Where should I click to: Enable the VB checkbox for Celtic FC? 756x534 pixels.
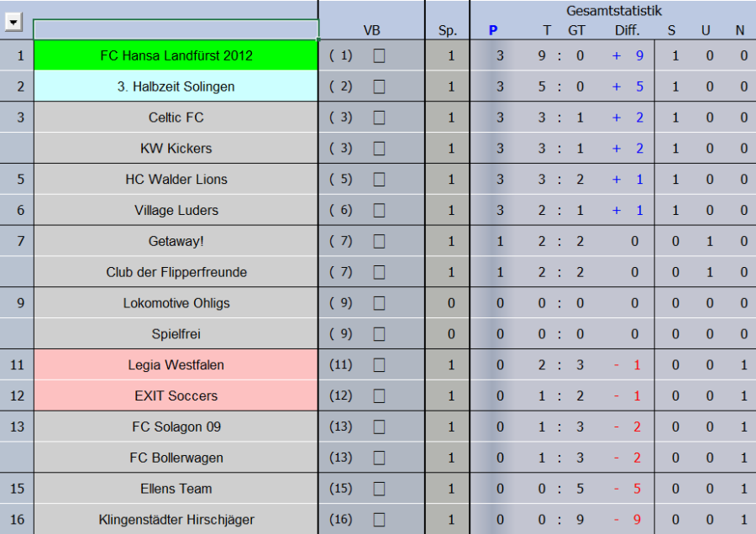tap(379, 118)
